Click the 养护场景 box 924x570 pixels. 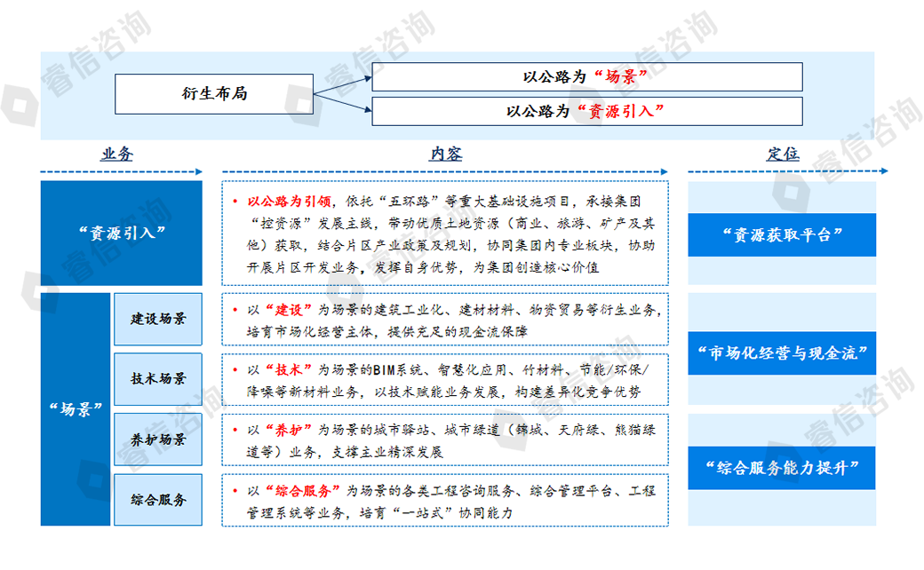pyautogui.click(x=158, y=439)
